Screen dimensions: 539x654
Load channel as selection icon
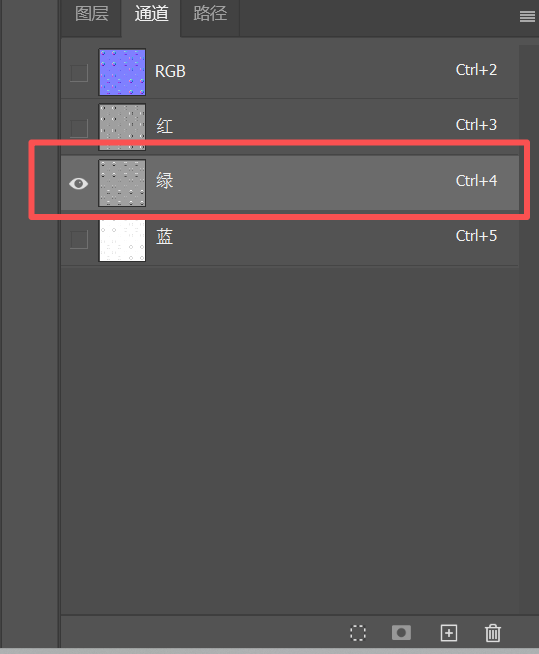358,633
